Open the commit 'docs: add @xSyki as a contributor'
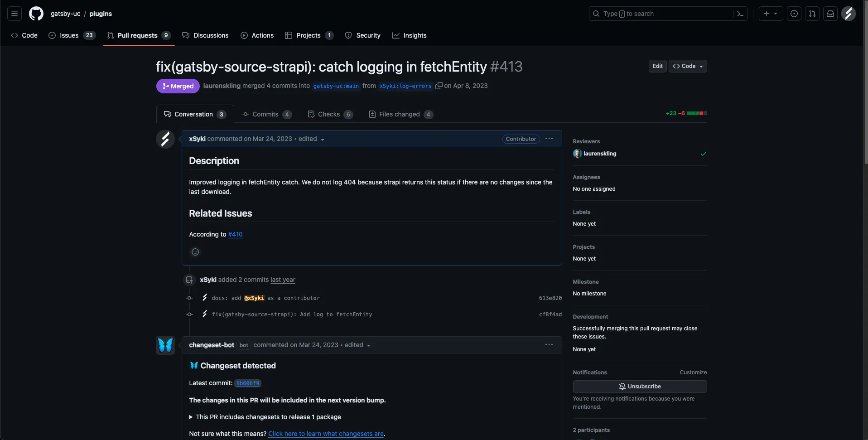Screen dimensions: 868x440 (265, 298)
